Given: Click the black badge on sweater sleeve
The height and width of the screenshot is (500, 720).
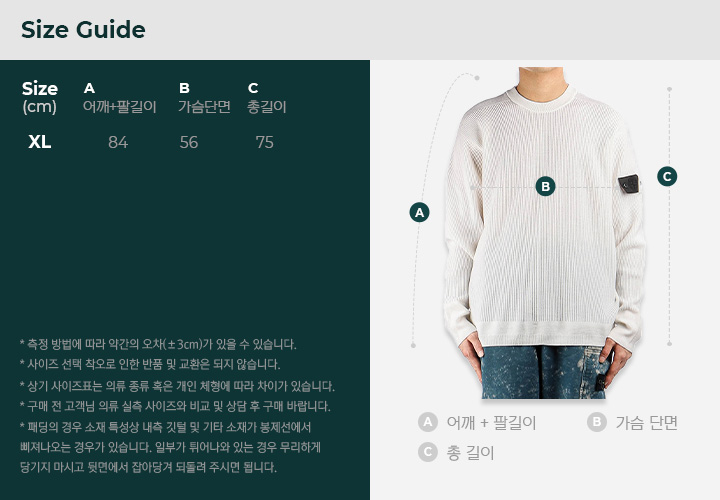Looking at the screenshot, I should 629,184.
